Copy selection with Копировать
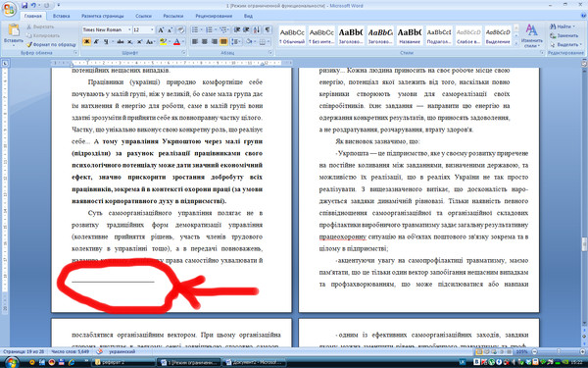The image size is (588, 368). [x=43, y=35]
